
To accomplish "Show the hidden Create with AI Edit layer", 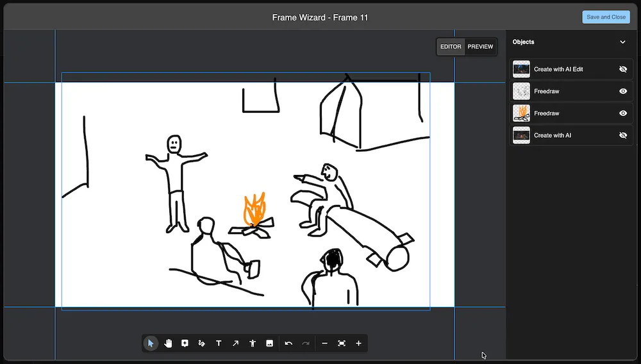I will [623, 69].
